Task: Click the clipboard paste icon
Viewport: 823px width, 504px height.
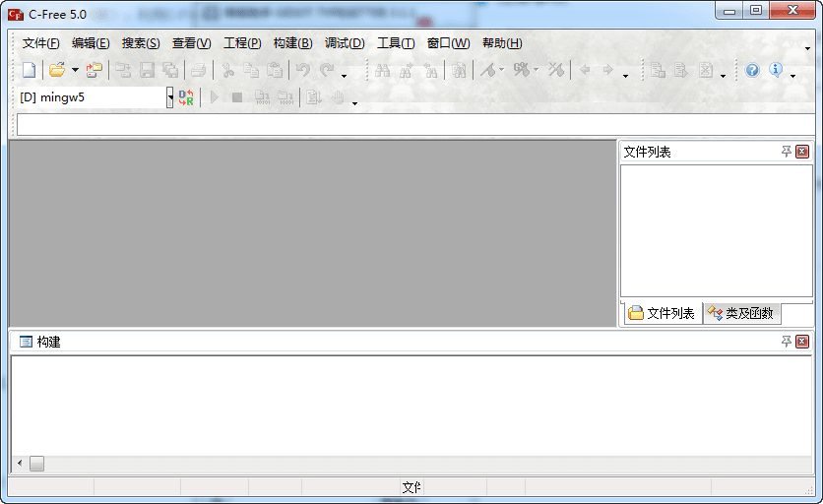Action: (275, 70)
